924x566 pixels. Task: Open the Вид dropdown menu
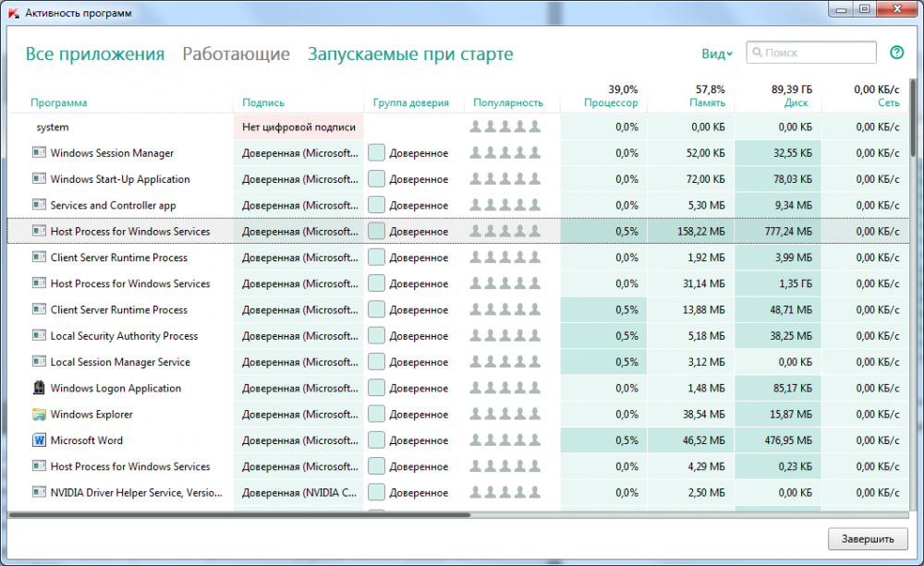[x=716, y=54]
